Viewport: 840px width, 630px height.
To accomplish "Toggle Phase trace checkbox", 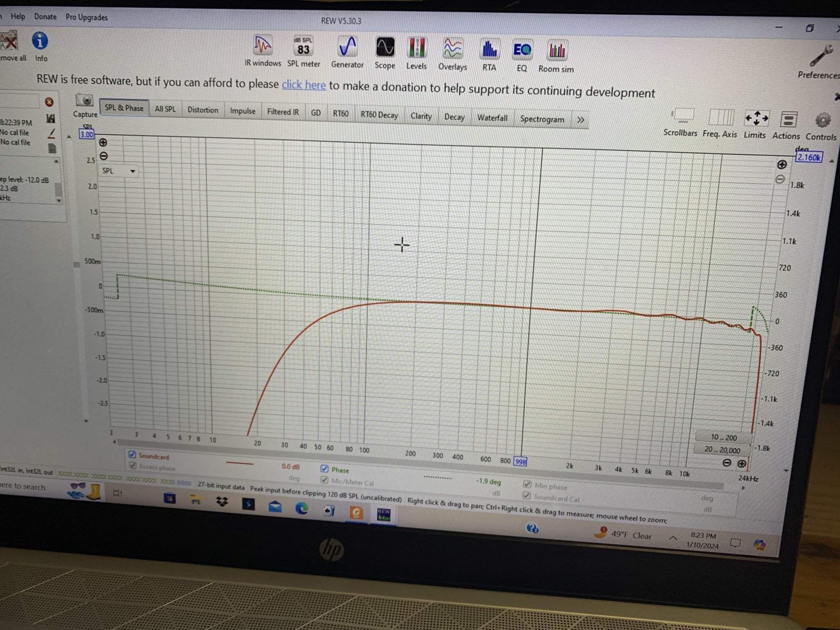I will point(324,468).
